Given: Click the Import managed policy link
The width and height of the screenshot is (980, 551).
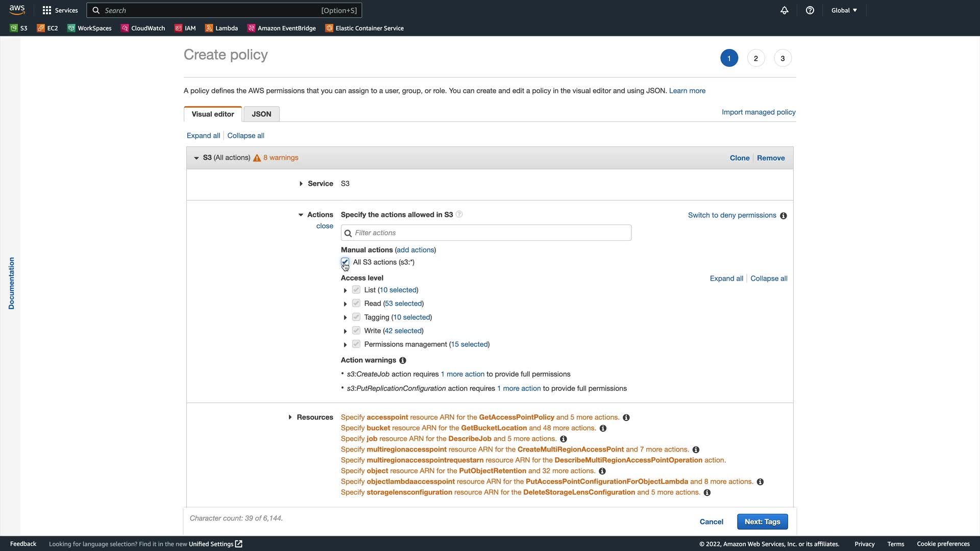Looking at the screenshot, I should [x=758, y=112].
